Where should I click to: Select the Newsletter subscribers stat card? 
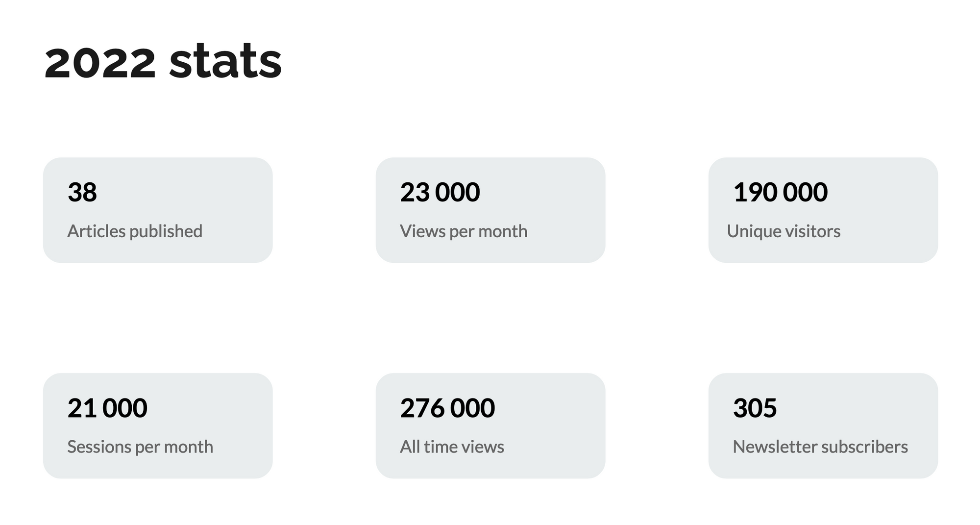[x=823, y=425]
